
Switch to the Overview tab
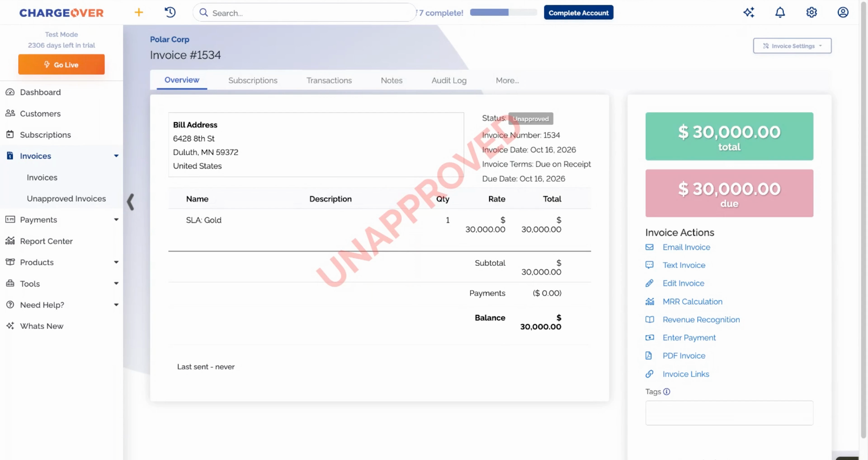point(182,80)
